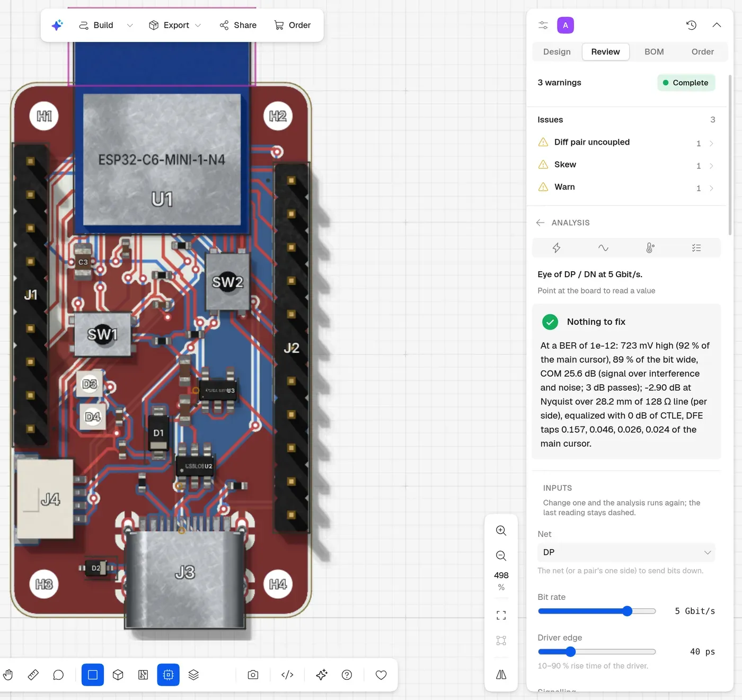Click the Order button in top toolbar
The image size is (742, 700).
click(292, 25)
